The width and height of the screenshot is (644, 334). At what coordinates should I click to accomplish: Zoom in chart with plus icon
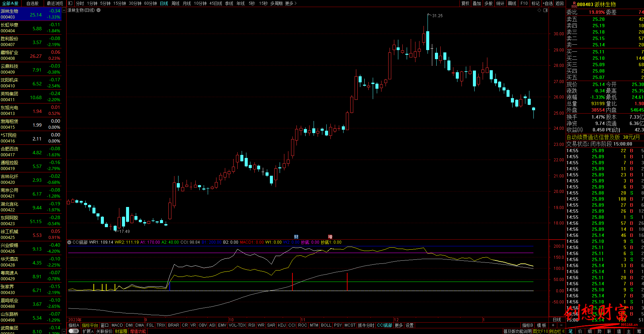(553, 325)
